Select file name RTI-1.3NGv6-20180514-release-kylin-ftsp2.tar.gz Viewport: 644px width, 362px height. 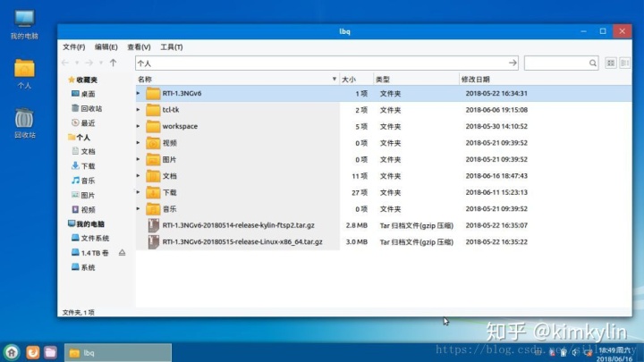click(238, 225)
